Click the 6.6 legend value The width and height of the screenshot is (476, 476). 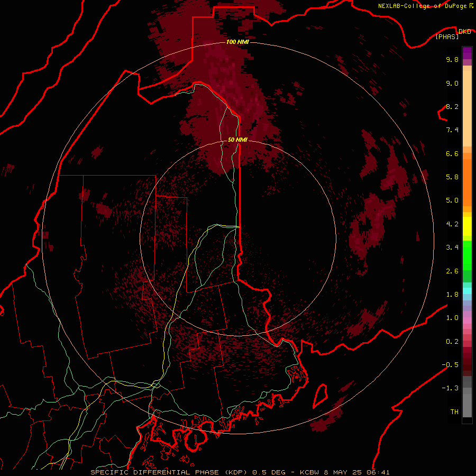tap(452, 154)
